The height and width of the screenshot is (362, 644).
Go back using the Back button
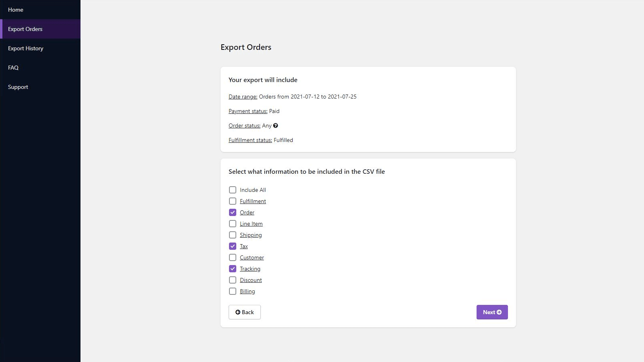[245, 312]
